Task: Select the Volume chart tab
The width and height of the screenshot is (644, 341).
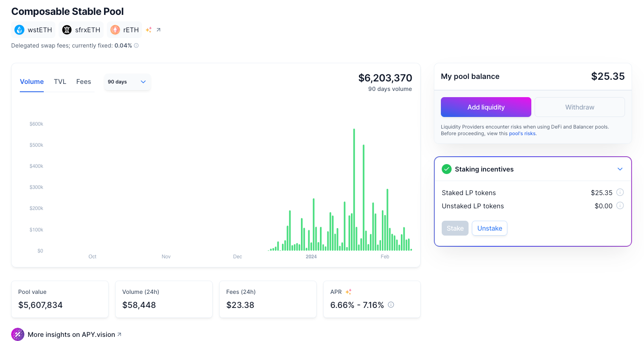Action: [32, 82]
